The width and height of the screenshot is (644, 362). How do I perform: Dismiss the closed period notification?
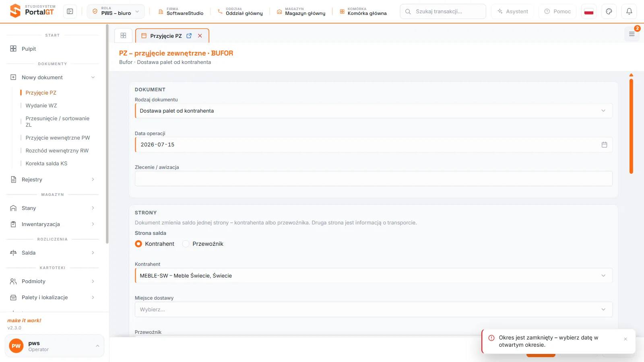click(x=625, y=339)
